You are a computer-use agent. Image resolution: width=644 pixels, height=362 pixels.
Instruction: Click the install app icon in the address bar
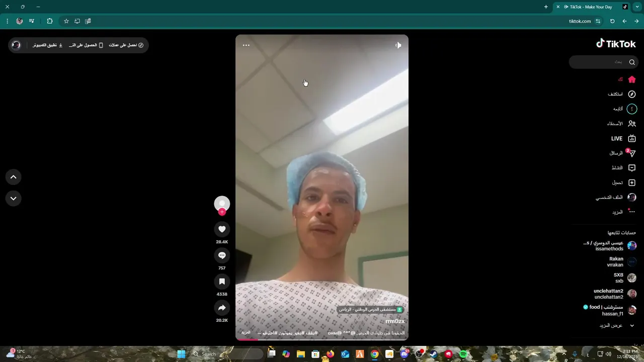(77, 21)
